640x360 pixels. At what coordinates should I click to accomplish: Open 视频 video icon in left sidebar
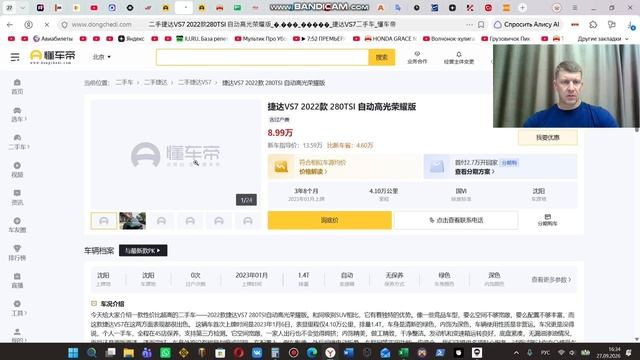pyautogui.click(x=17, y=169)
